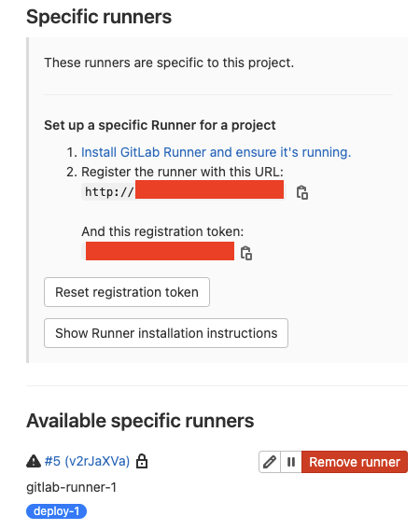
Task: Click the gitlab-runner-1 description text
Action: click(x=71, y=487)
